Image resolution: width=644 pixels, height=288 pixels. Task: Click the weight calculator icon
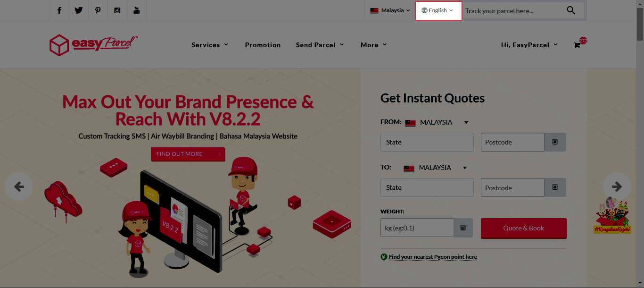pos(463,228)
